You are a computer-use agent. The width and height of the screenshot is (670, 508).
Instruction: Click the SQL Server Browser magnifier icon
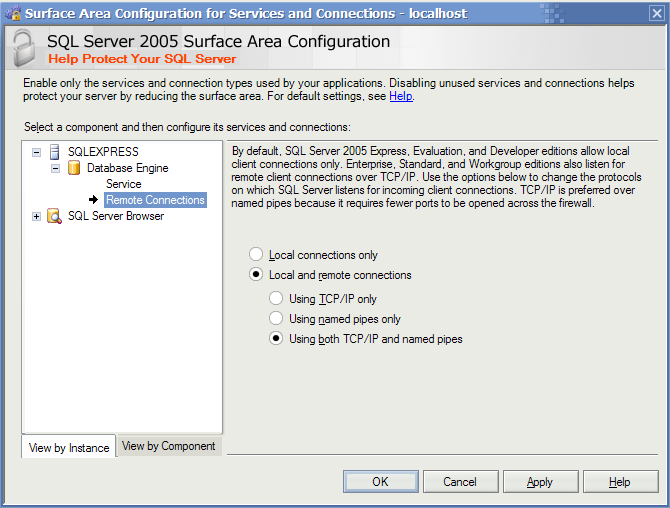coord(54,216)
